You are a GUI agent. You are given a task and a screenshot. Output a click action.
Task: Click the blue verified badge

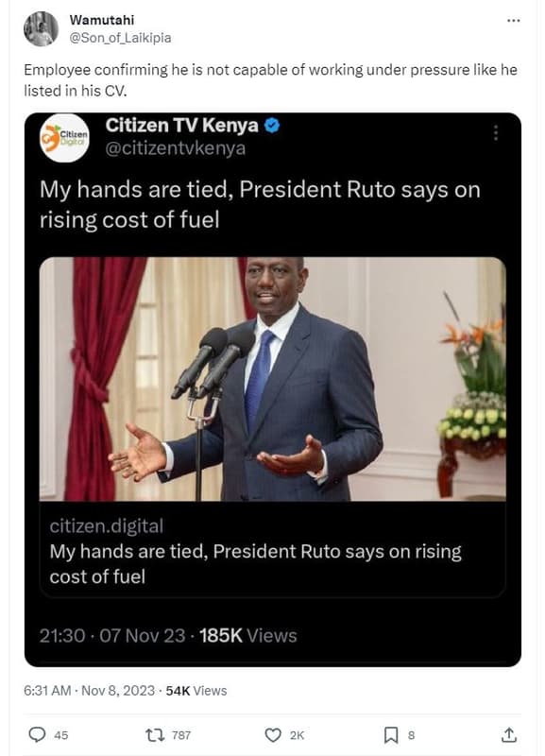pyautogui.click(x=272, y=126)
